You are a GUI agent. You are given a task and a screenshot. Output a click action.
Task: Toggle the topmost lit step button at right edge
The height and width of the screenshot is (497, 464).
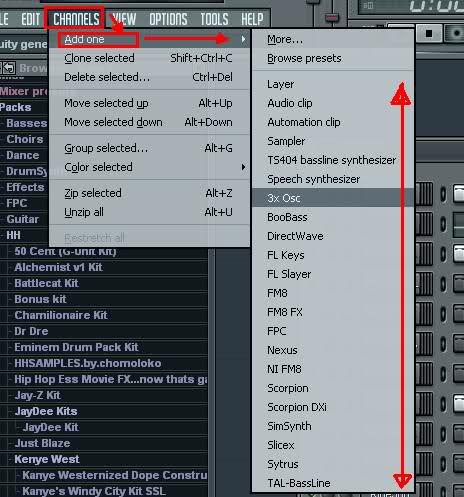pyautogui.click(x=459, y=194)
